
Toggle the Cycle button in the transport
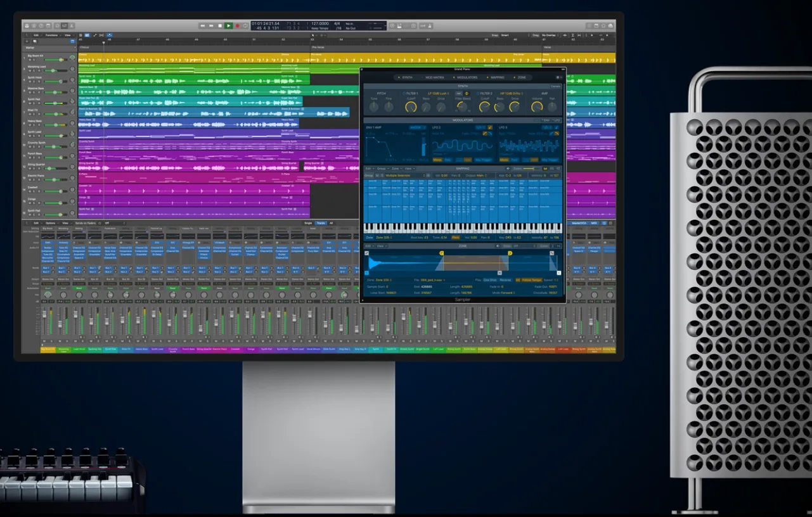pos(245,25)
